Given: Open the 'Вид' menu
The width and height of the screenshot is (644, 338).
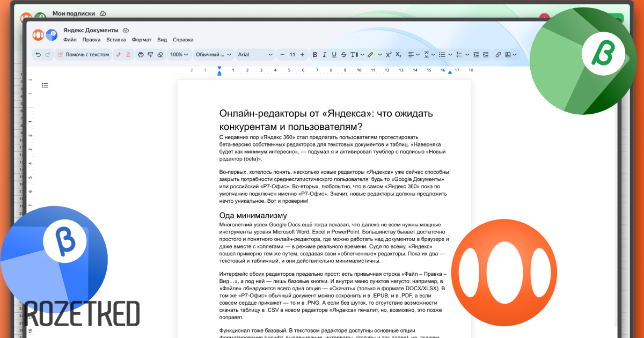Looking at the screenshot, I should [x=162, y=40].
